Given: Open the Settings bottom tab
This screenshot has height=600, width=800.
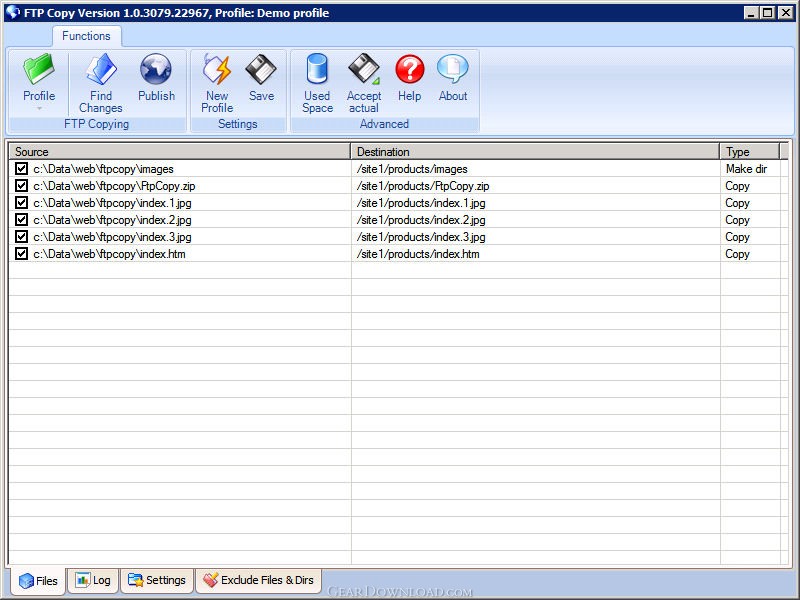Looking at the screenshot, I should pos(157,580).
